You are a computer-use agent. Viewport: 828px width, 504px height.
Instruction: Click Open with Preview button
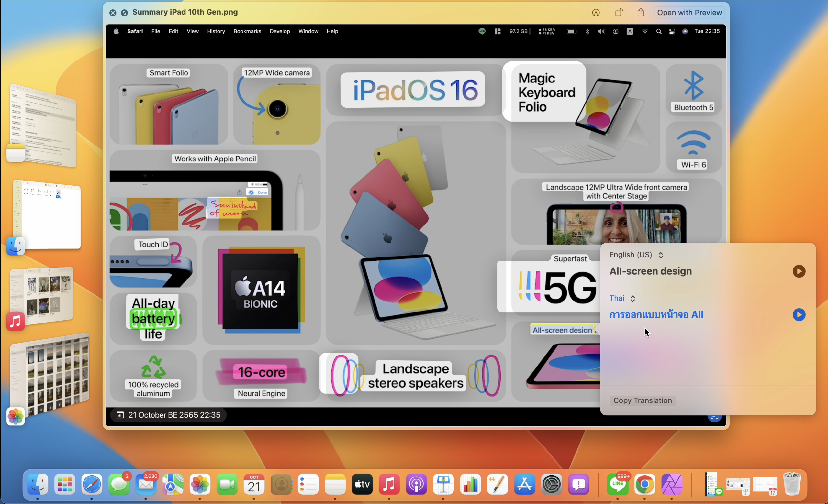tap(689, 13)
